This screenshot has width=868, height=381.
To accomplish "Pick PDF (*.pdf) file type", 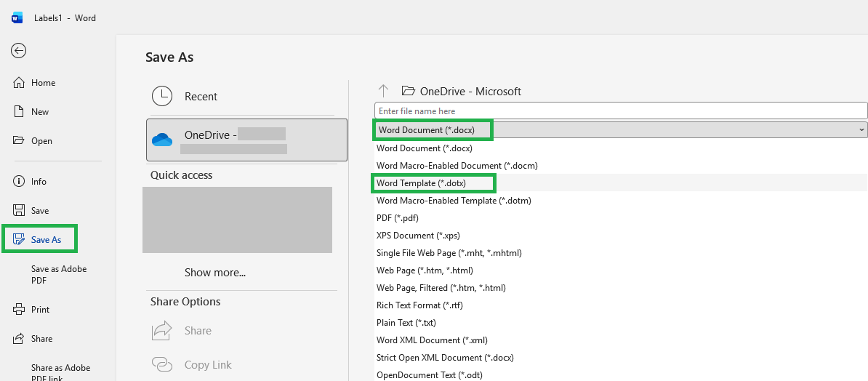I will pos(621,217).
